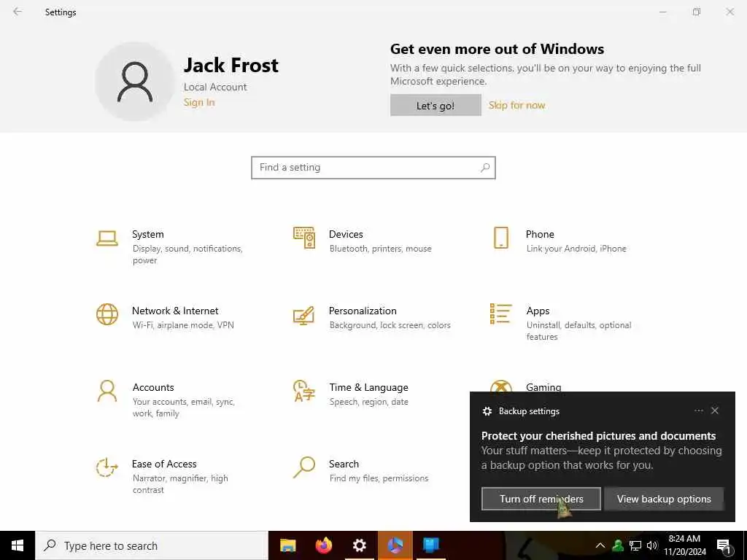Click the Find a setting search box
The image size is (747, 560).
373,168
